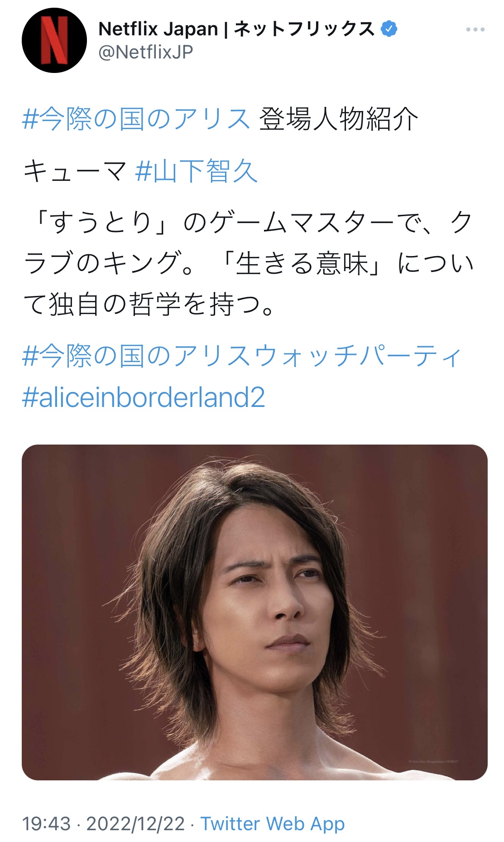Open the Netflix Japan profile avatar
The height and width of the screenshot is (842, 504).
tap(54, 40)
